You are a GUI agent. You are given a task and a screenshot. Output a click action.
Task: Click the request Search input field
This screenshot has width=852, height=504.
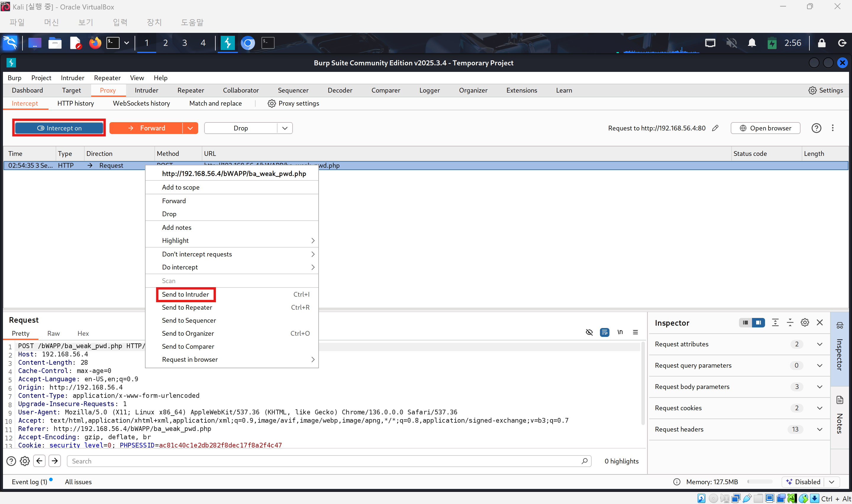[x=326, y=461]
